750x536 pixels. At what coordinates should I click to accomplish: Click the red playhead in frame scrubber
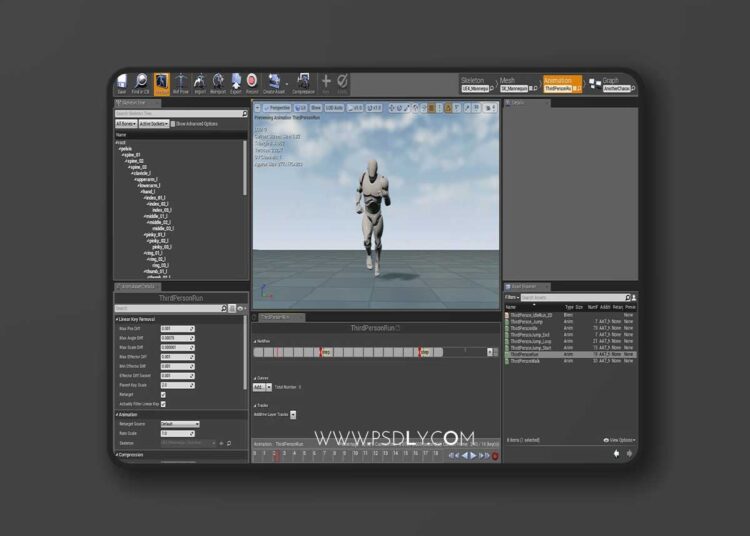coord(276,455)
